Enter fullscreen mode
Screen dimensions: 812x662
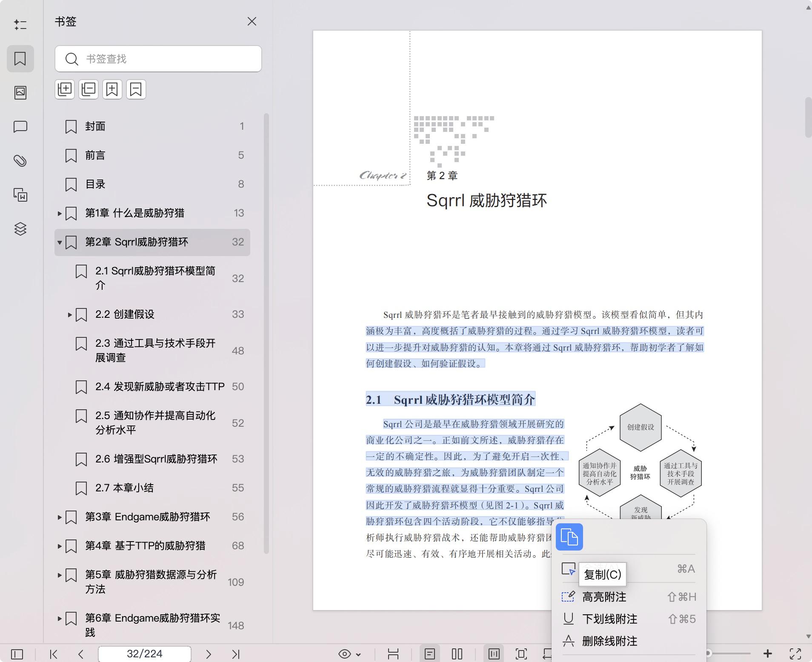click(795, 654)
